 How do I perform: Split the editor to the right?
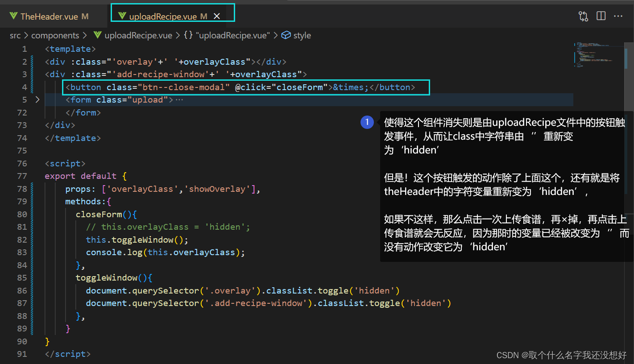click(601, 16)
